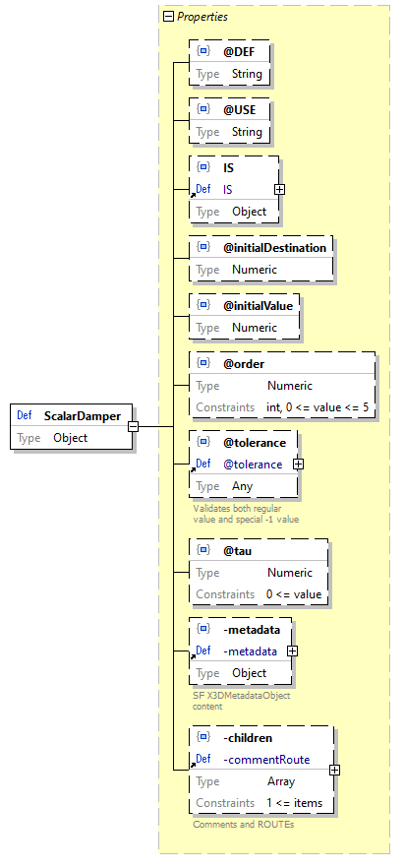Collapse the Properties group
Image resolution: width=404 pixels, height=868 pixels.
(168, 17)
